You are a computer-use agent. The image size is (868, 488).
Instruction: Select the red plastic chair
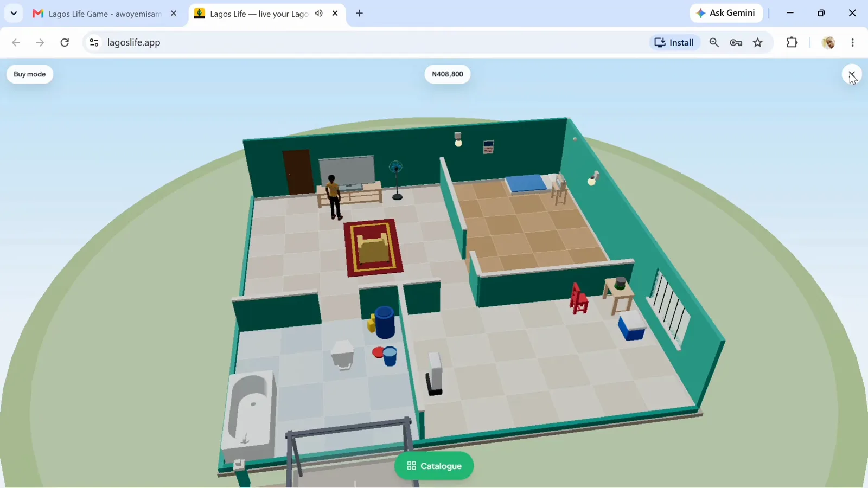click(578, 299)
